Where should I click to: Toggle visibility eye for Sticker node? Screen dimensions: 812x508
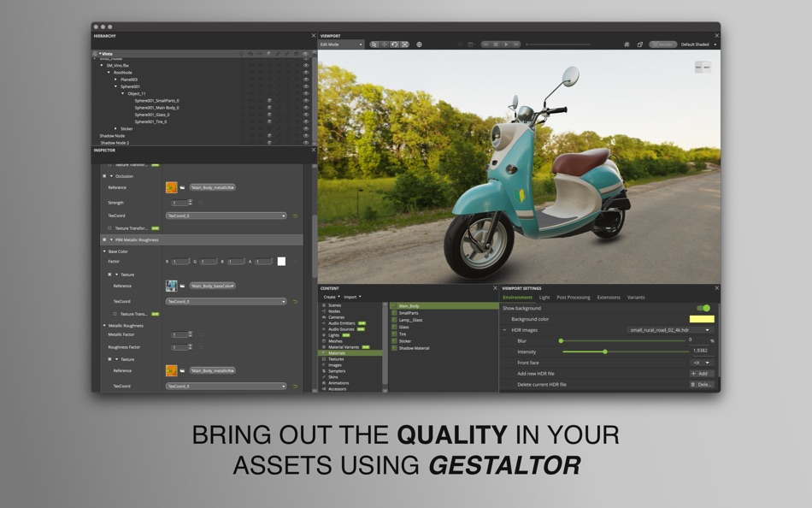click(x=306, y=128)
